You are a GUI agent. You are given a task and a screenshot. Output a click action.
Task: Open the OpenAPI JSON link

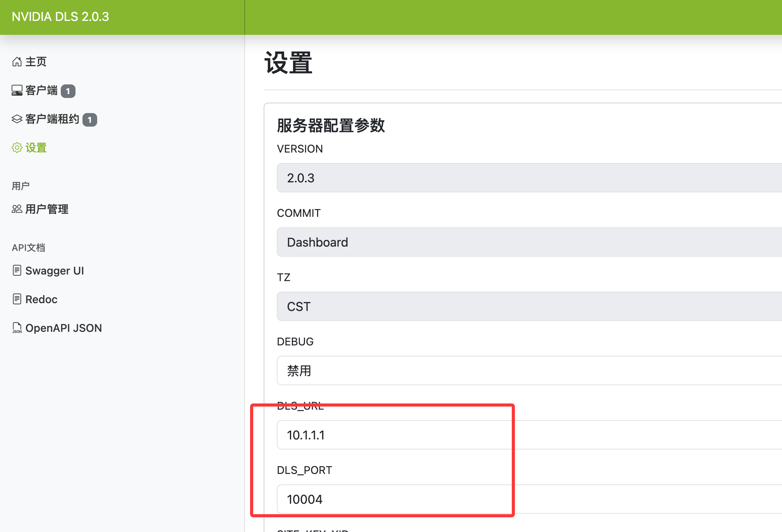tap(63, 328)
